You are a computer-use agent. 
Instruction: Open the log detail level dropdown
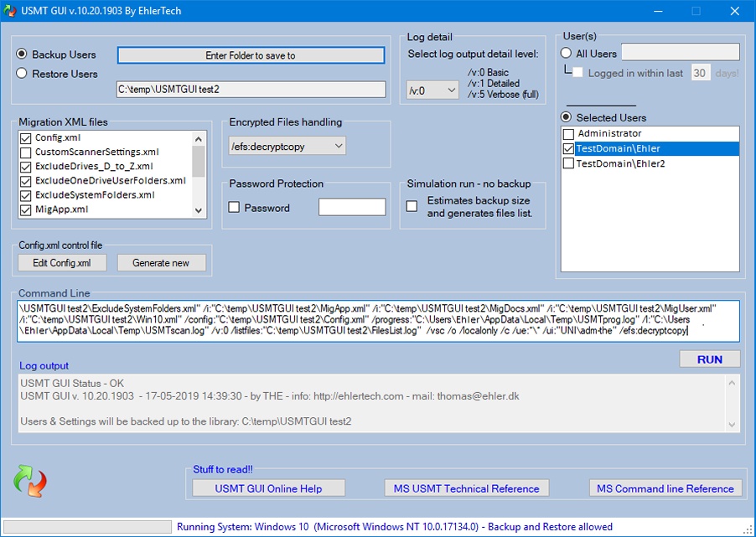432,90
